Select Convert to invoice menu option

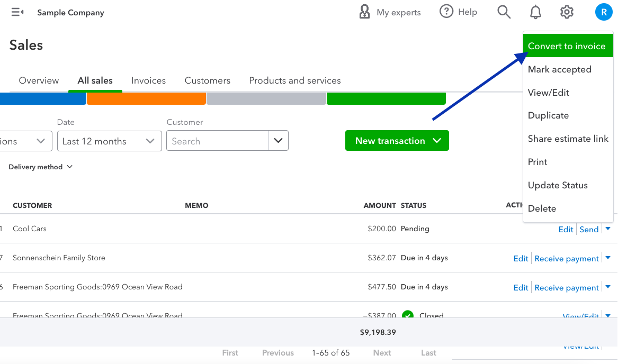click(x=566, y=46)
